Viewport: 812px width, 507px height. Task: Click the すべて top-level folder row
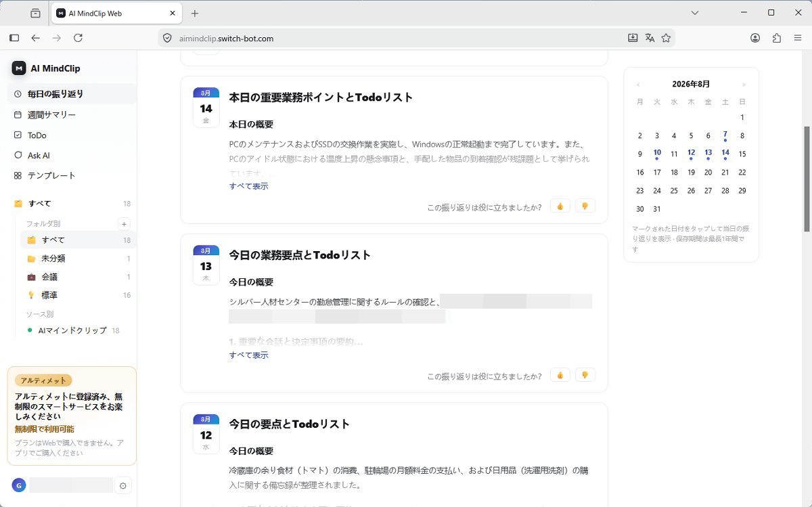click(72, 204)
